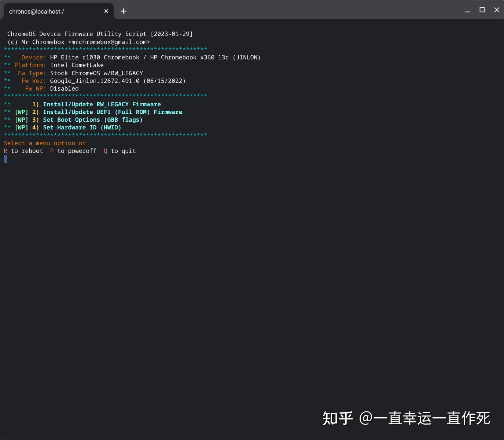Close the chronos@localhost:/ terminal tab

(106, 11)
